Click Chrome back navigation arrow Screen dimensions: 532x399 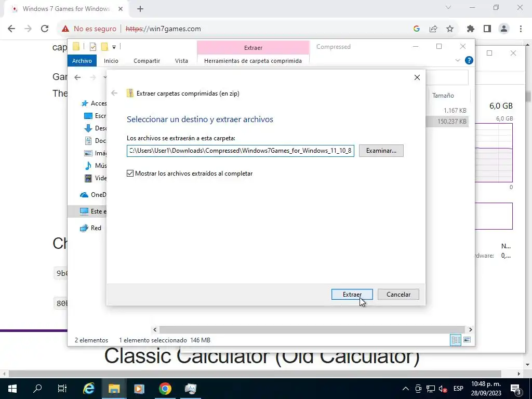coord(11,29)
